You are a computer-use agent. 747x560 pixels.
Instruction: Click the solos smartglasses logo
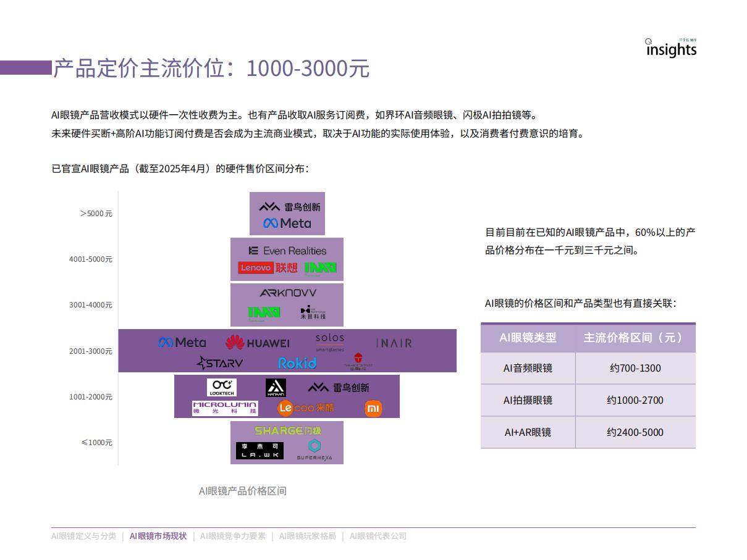330,343
